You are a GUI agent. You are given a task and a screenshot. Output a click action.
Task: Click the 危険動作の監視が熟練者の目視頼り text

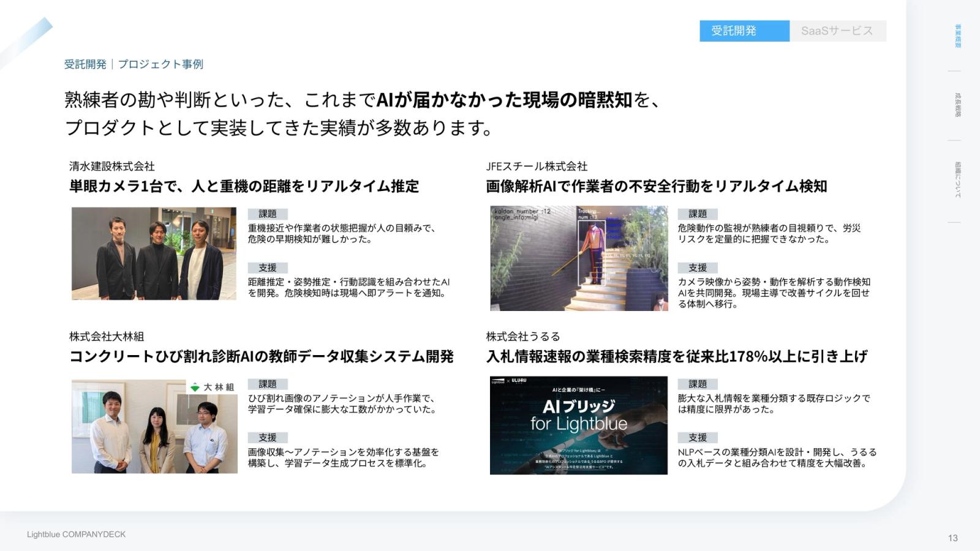click(x=769, y=234)
